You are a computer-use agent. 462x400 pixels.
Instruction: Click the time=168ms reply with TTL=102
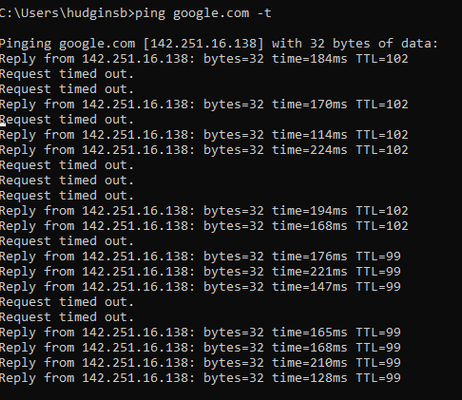204,226
